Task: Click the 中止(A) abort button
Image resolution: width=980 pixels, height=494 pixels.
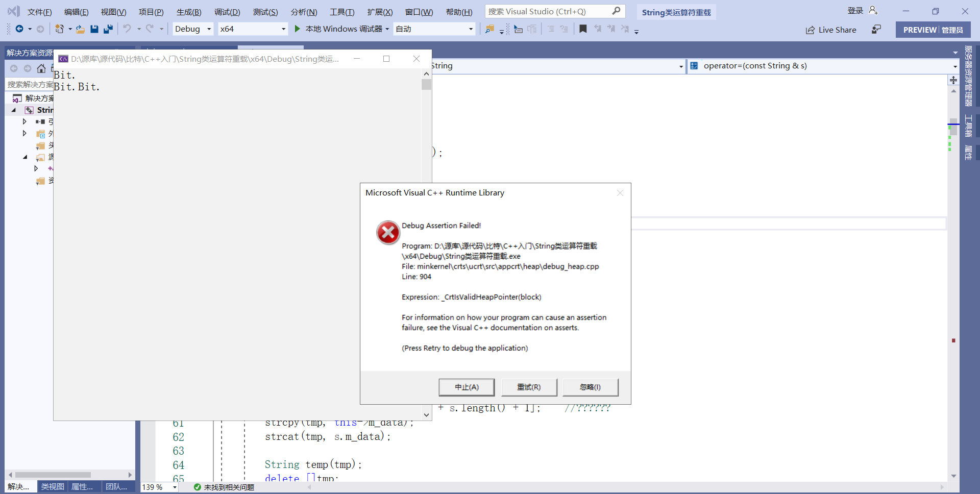Action: 467,387
